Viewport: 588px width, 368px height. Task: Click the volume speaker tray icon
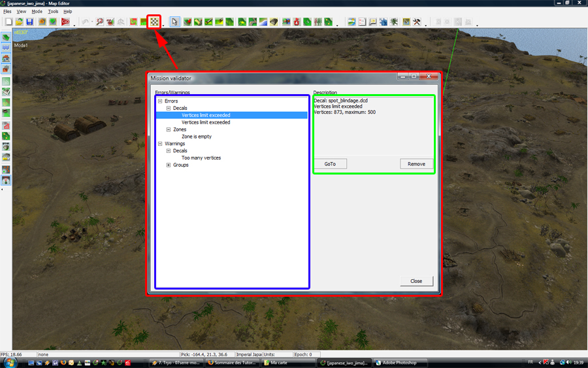569,362
